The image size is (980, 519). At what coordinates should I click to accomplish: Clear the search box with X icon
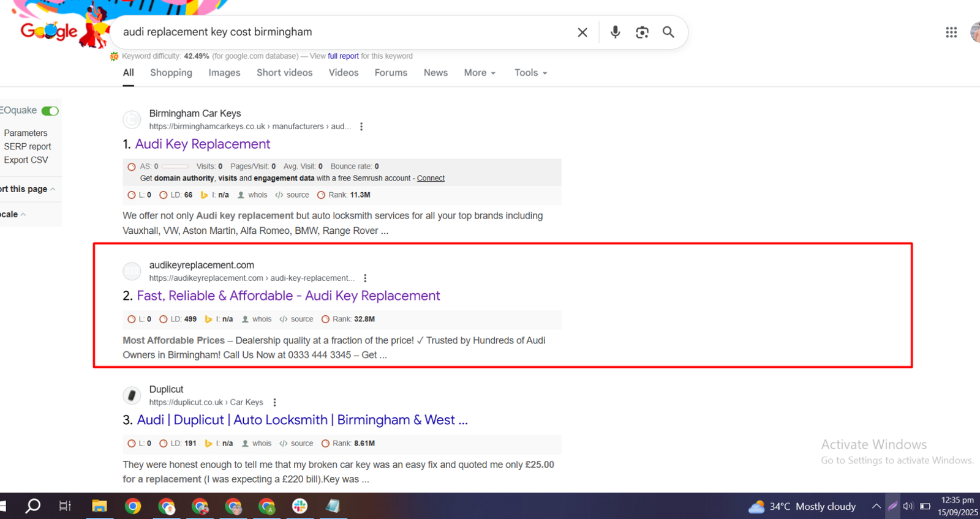[x=582, y=32]
